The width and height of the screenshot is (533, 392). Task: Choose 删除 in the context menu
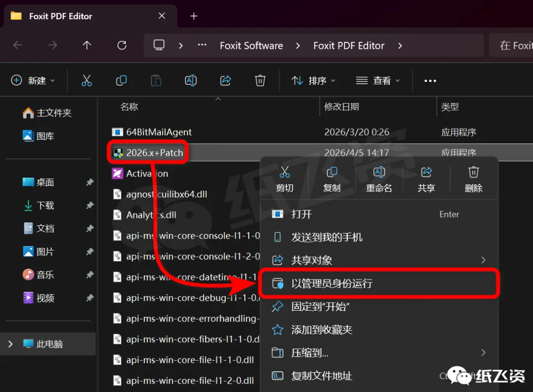pyautogui.click(x=473, y=179)
